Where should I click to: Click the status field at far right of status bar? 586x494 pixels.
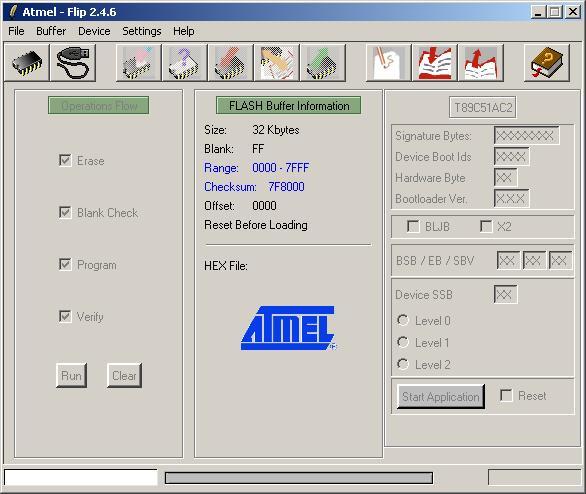click(x=534, y=477)
